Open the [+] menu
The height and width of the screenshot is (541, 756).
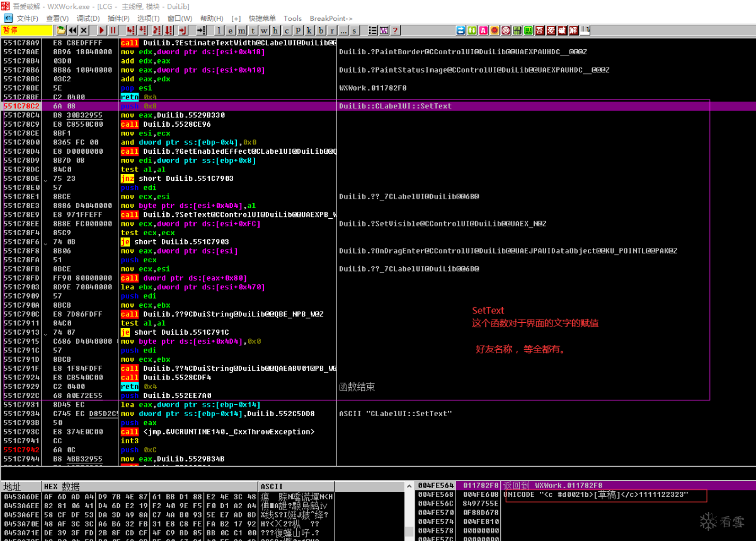(236, 18)
